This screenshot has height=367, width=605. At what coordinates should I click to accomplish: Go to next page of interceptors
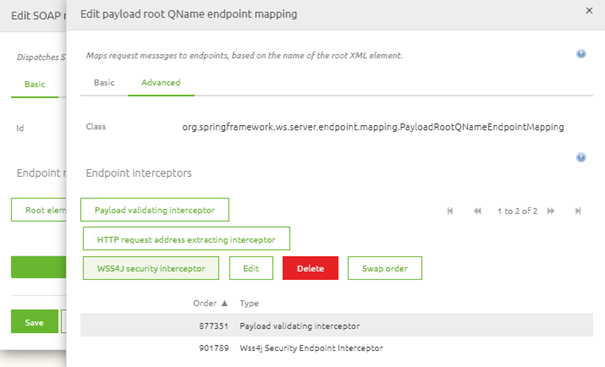[551, 211]
